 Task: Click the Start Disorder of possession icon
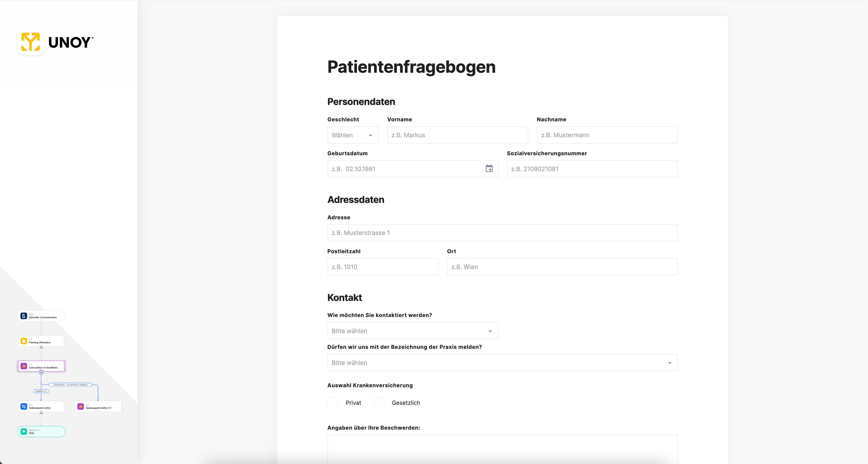click(24, 316)
